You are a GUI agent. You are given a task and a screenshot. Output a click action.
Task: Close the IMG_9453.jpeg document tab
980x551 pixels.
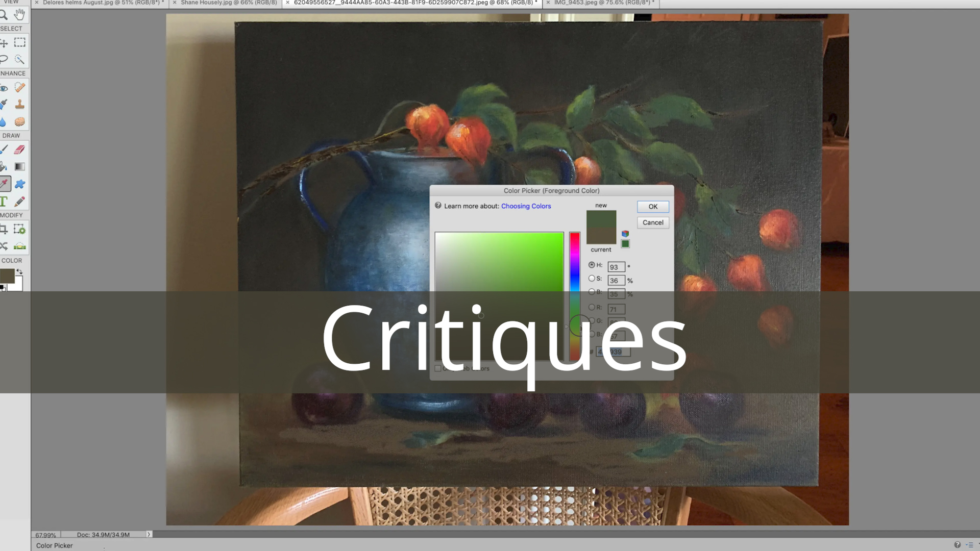[x=548, y=3]
